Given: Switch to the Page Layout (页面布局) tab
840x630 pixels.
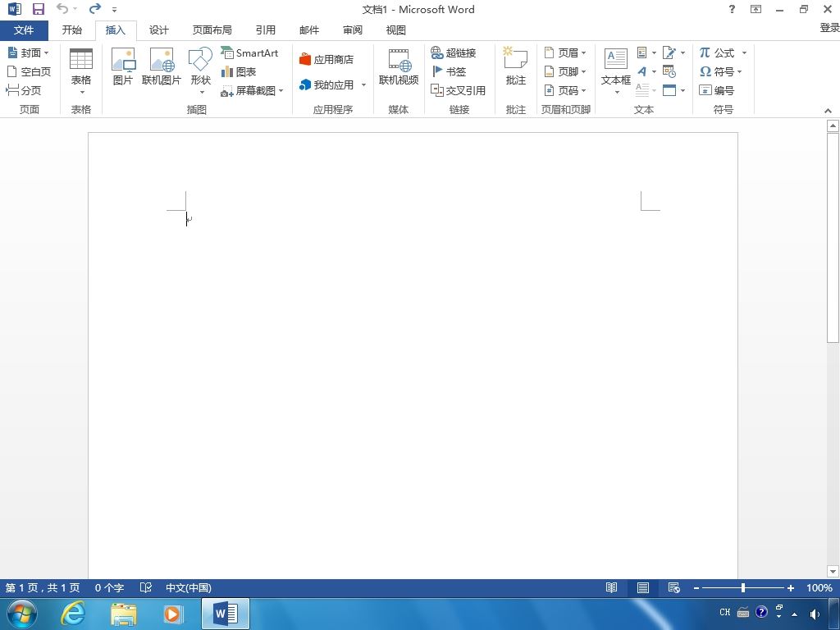Looking at the screenshot, I should point(212,30).
